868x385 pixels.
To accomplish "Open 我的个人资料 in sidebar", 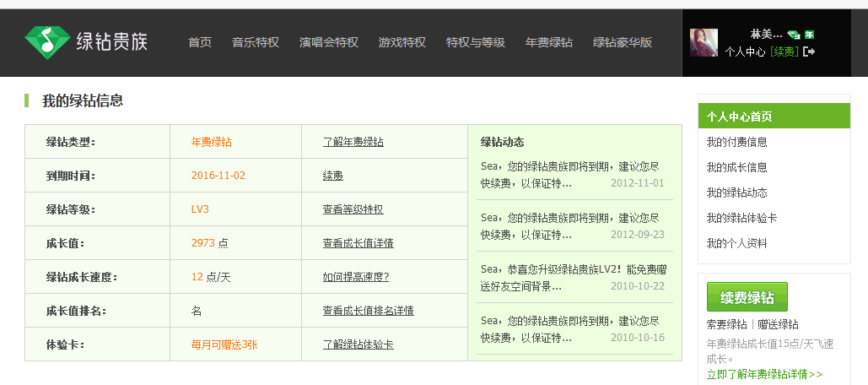I will [x=736, y=243].
